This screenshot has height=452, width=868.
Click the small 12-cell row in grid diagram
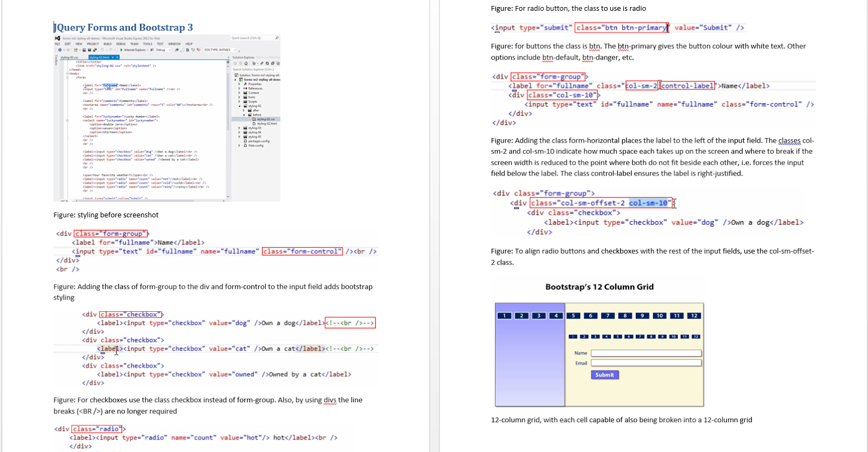click(634, 337)
